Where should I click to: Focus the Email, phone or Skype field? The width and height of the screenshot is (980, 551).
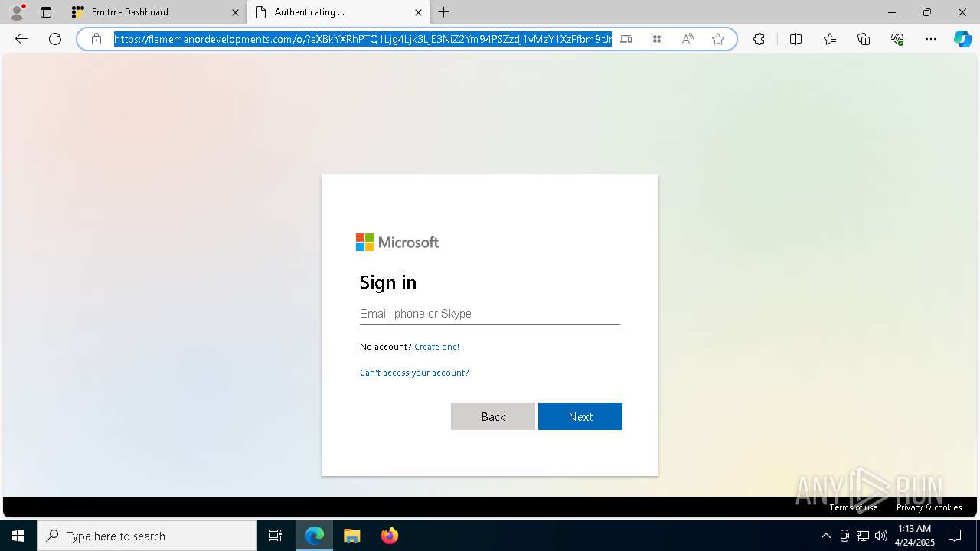(490, 314)
